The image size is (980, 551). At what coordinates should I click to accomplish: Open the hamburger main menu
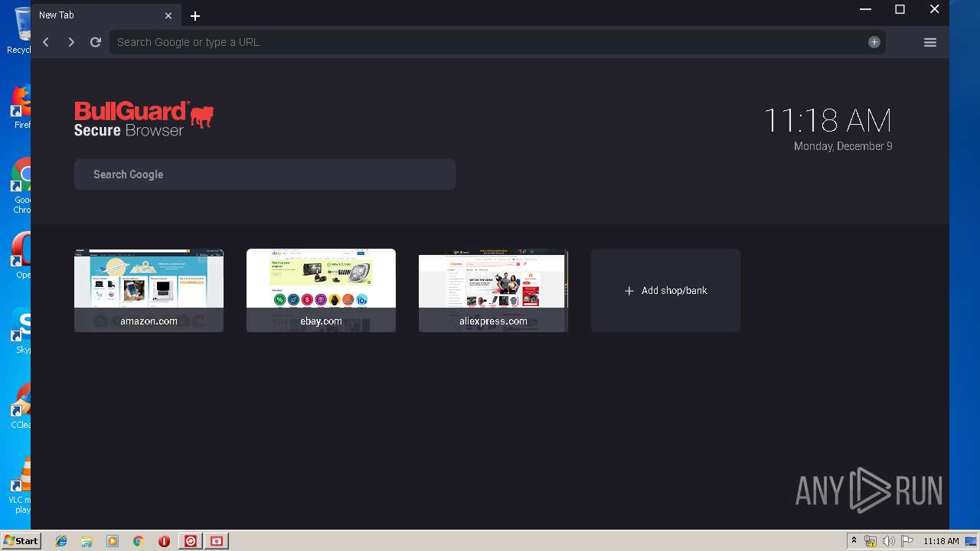point(930,42)
